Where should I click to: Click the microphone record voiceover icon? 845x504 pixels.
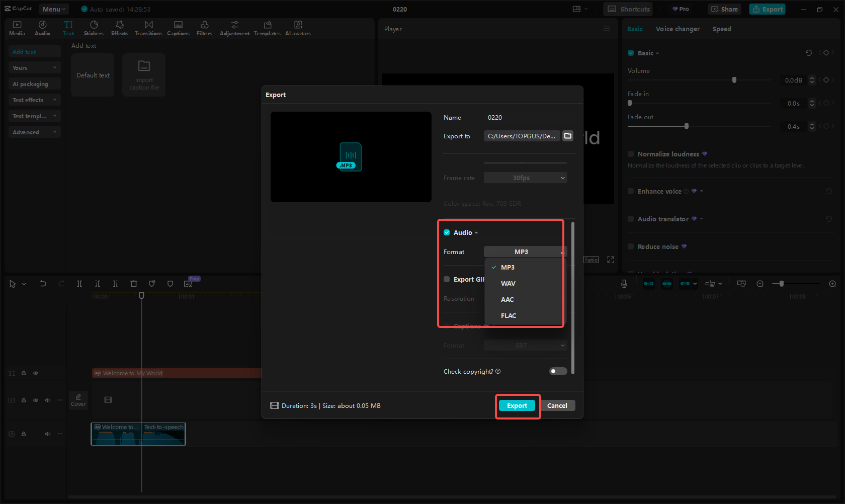[624, 284]
